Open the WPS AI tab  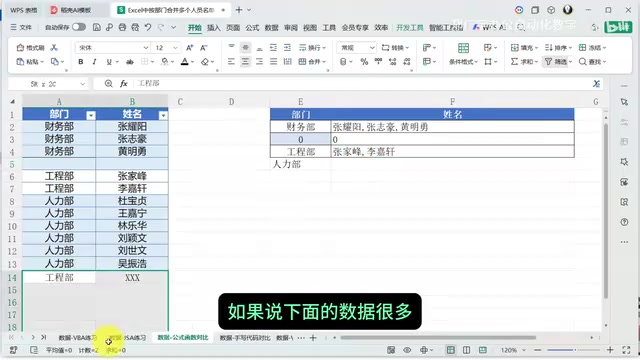(x=489, y=27)
